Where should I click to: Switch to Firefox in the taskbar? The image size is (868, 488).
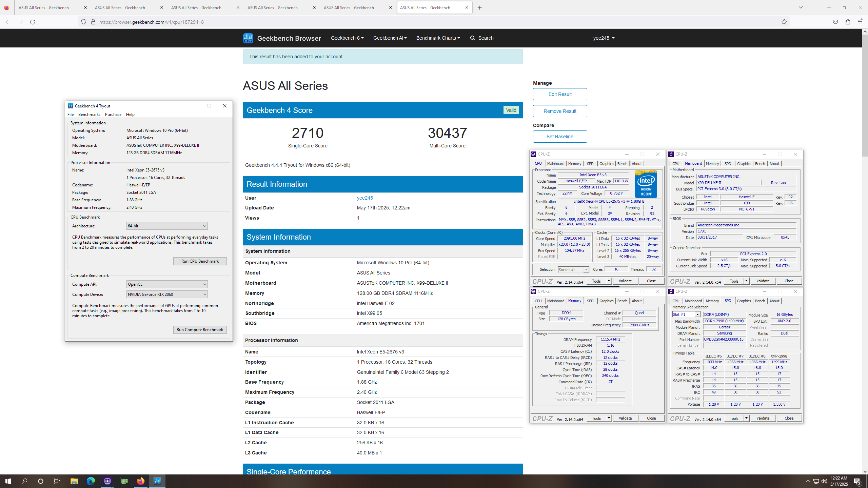tap(140, 481)
